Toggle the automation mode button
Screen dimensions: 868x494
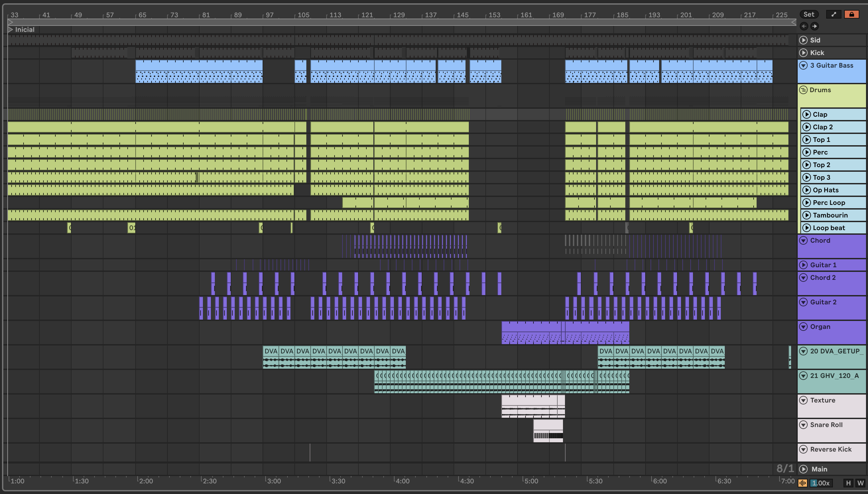coord(834,14)
